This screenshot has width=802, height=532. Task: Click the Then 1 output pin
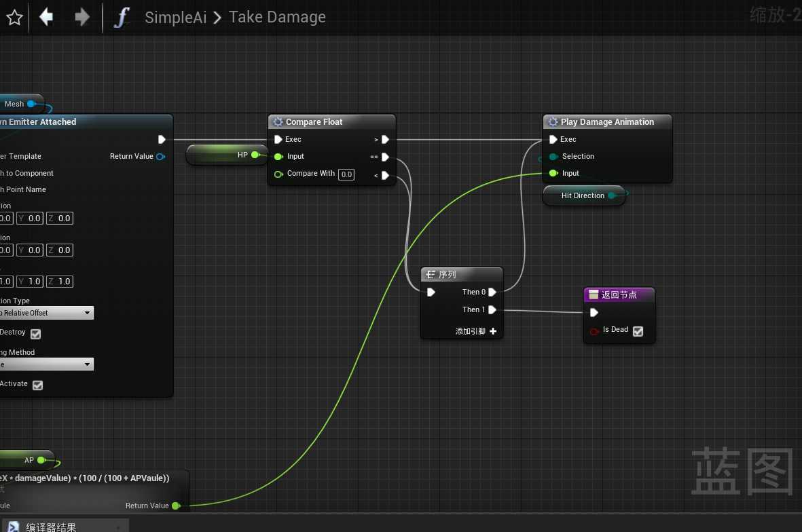tap(492, 309)
